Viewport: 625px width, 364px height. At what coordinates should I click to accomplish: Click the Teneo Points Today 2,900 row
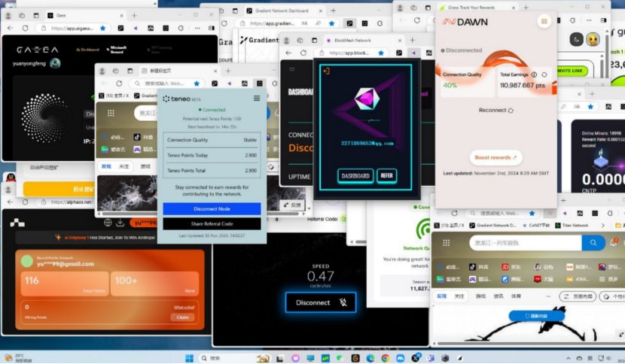[x=212, y=155]
